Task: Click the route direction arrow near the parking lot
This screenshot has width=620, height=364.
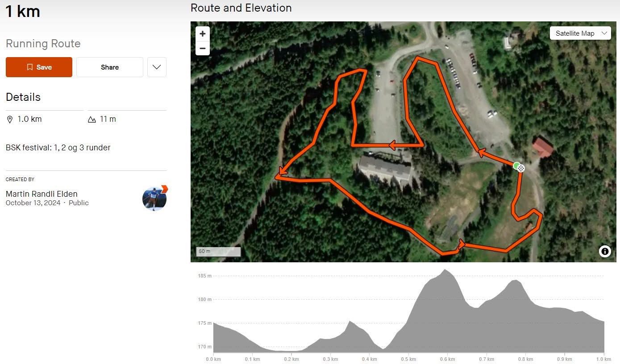Action: point(393,145)
